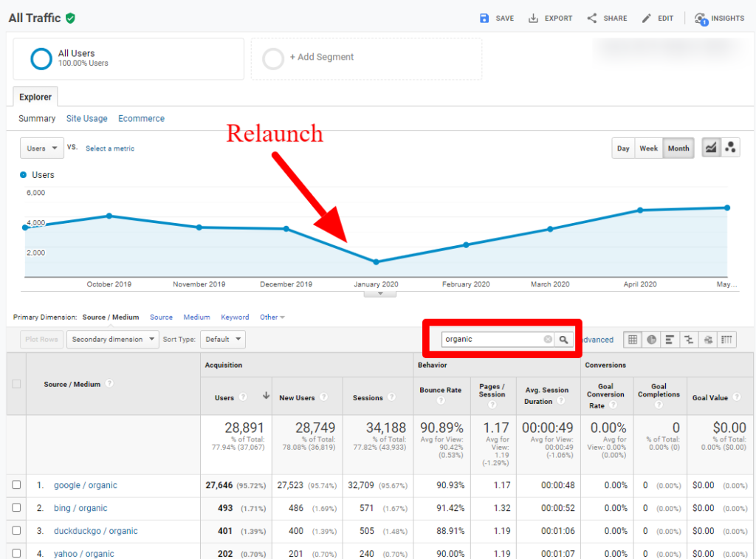Open the Secondary dimension selector

point(111,339)
